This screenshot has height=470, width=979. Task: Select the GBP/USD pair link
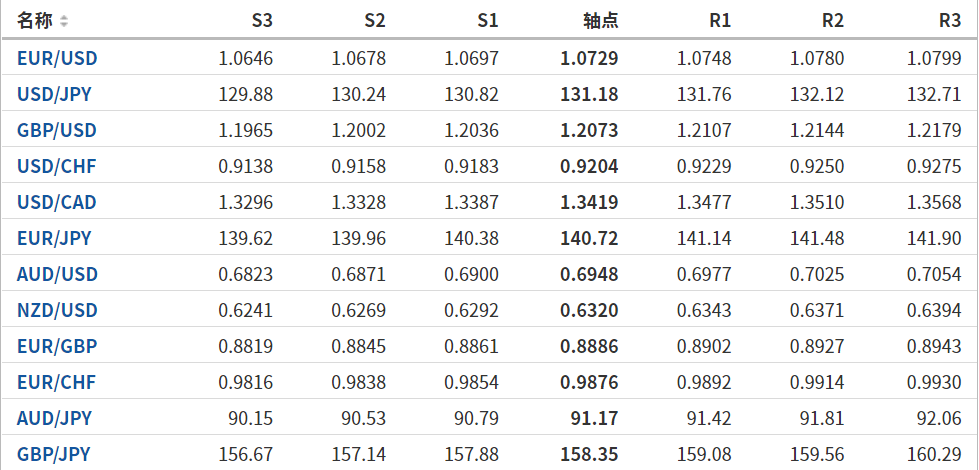[x=57, y=131]
